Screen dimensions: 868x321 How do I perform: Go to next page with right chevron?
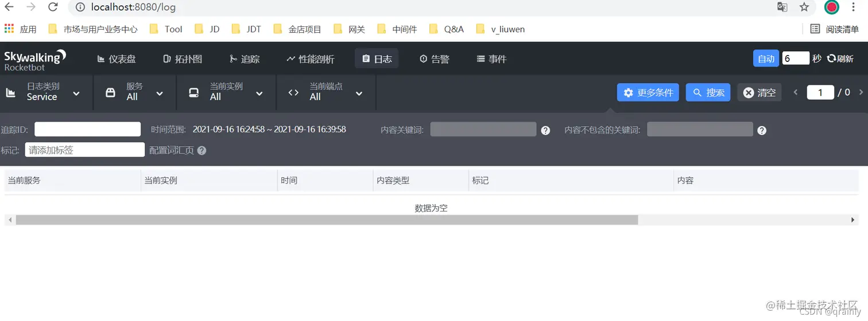[x=861, y=92]
